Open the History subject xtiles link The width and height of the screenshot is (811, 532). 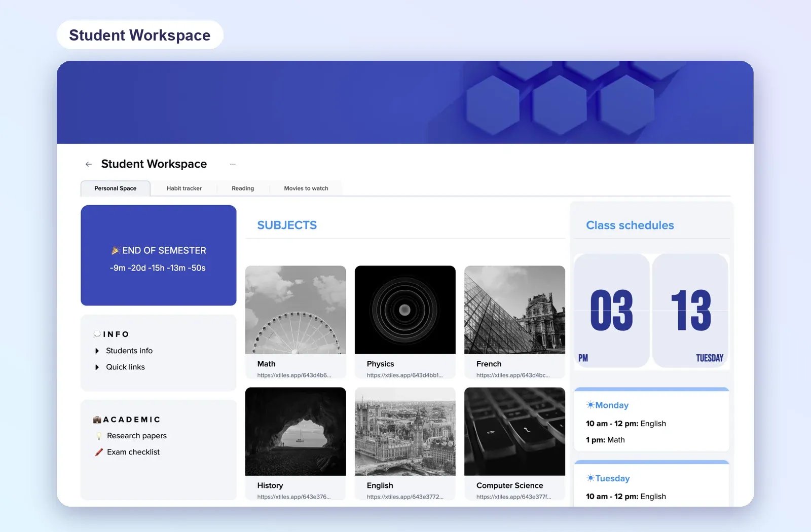(294, 497)
